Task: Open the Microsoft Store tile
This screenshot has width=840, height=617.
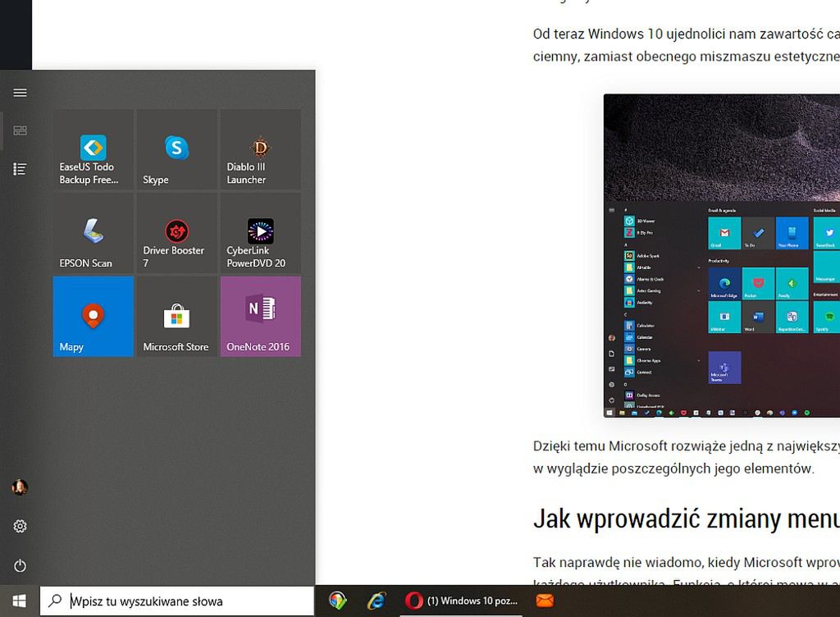Action: coord(177,317)
